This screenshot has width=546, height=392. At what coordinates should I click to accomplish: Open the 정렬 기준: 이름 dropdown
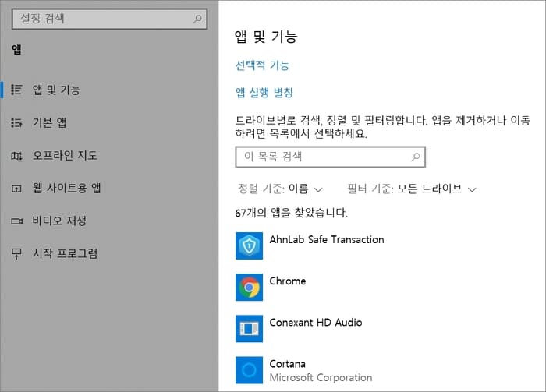[x=280, y=189]
